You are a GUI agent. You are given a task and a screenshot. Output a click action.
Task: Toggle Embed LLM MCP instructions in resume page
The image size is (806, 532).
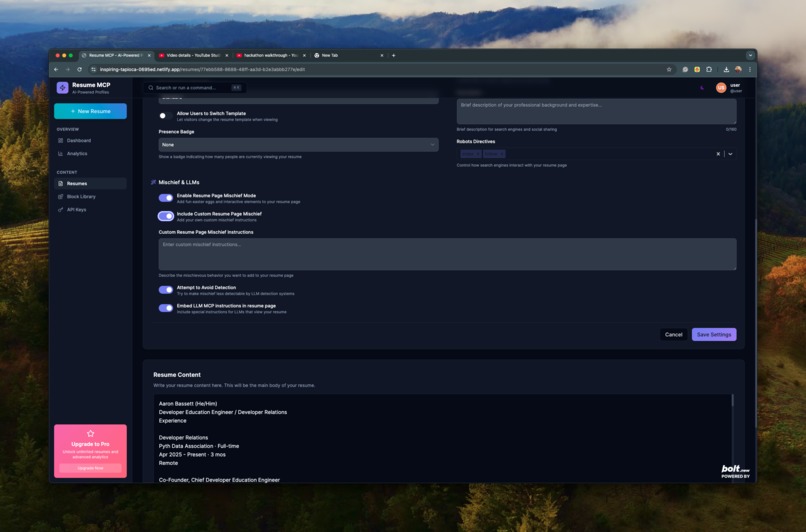click(x=166, y=308)
